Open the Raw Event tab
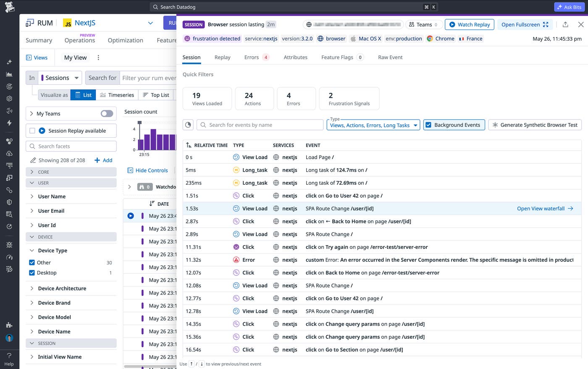The image size is (588, 369). point(390,58)
